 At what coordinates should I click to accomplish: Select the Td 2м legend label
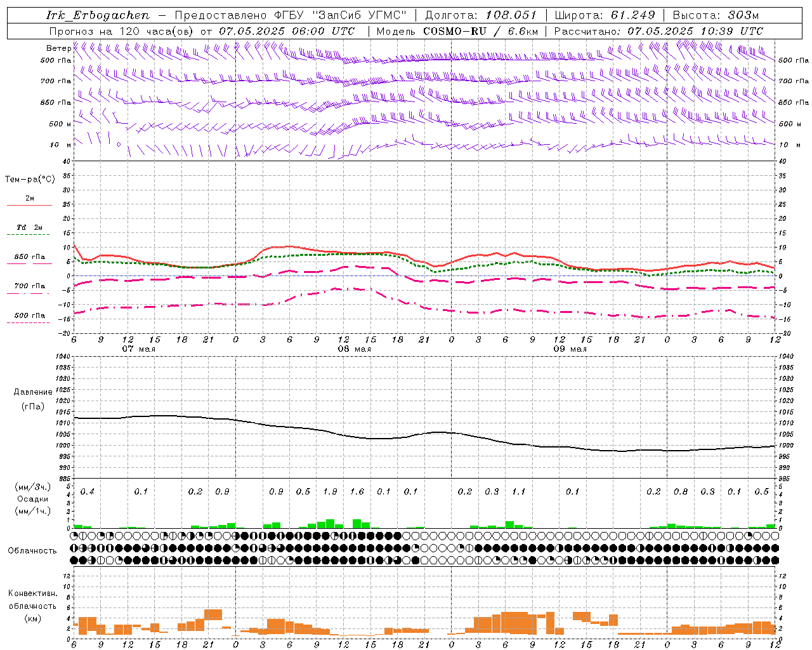[30, 227]
